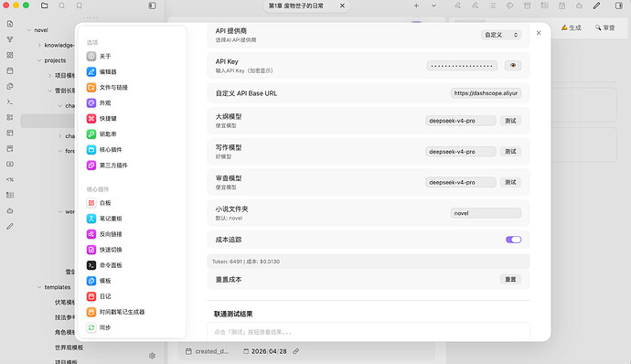Collapse the fore folder chevron in file tree
Image resolution: width=631 pixels, height=364 pixels.
(x=60, y=151)
